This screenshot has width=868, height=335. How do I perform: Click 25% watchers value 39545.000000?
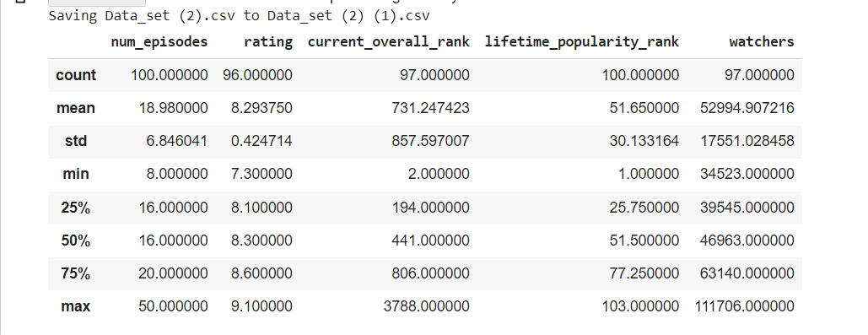click(x=748, y=208)
